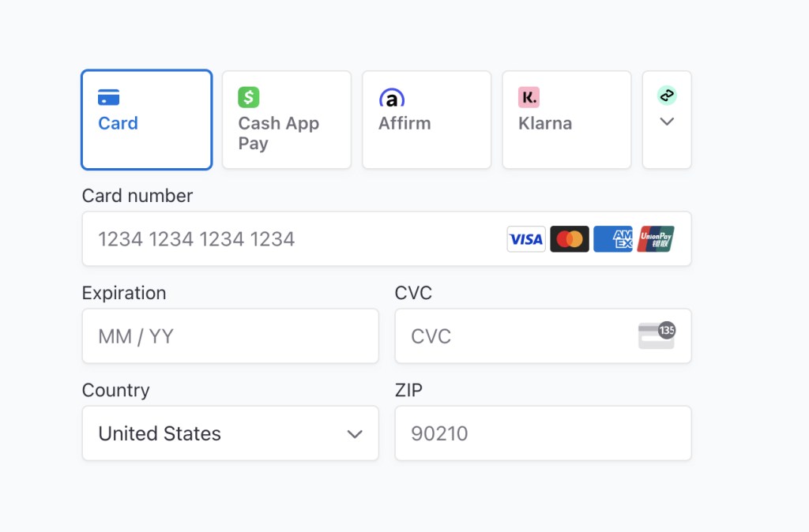Screen dimensions: 809x532
Task: Click the Visa card brand icon
Action: 525,238
